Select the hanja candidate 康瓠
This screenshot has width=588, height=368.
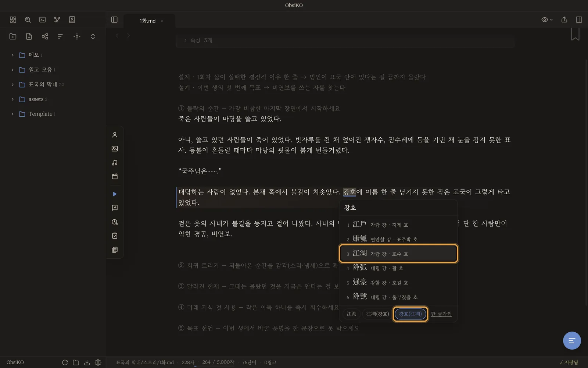point(398,239)
